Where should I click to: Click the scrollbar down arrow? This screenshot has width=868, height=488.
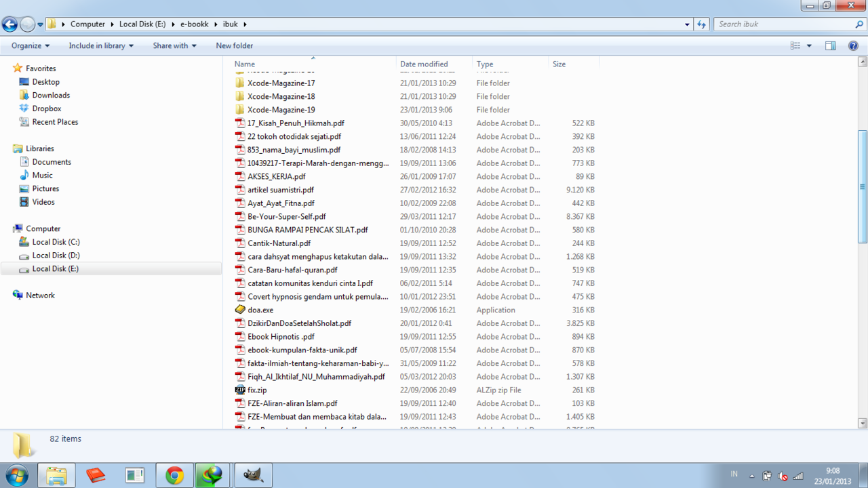(x=863, y=423)
